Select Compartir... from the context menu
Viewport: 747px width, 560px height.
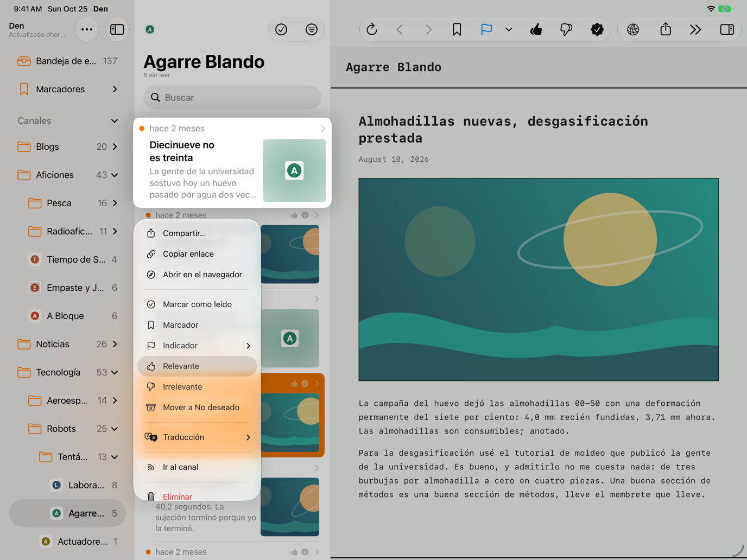tap(197, 233)
